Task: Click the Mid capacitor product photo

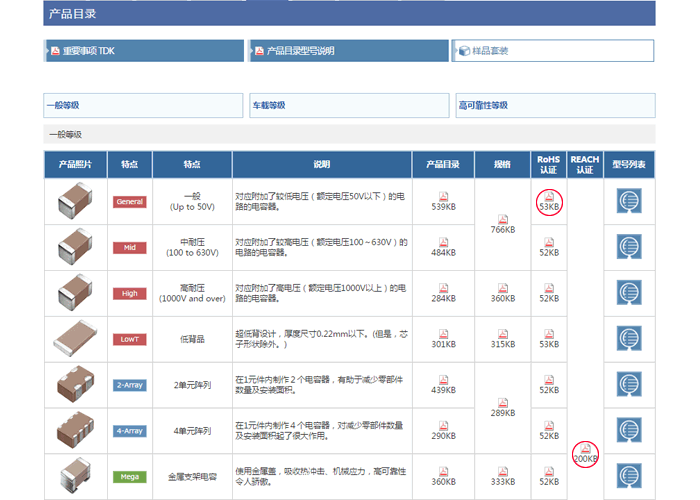Action: pyautogui.click(x=75, y=246)
